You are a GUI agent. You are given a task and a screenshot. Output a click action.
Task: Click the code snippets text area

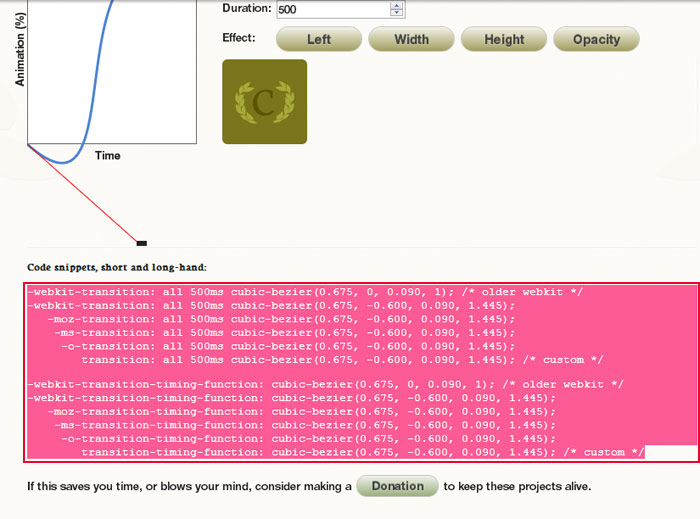[361, 372]
